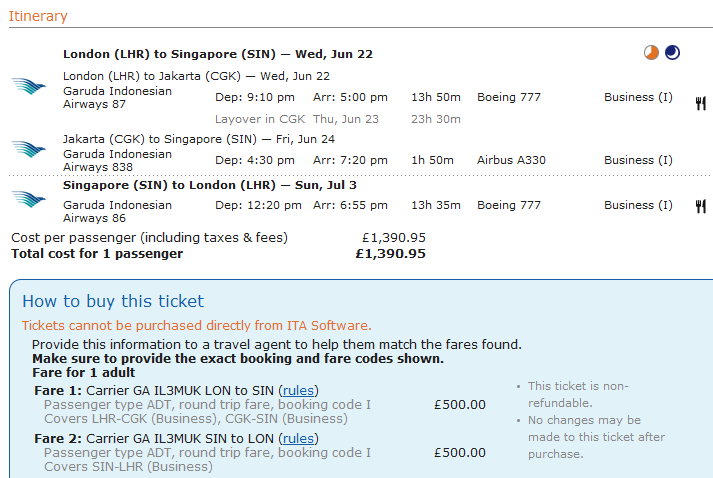The height and width of the screenshot is (478, 713).
Task: Click the blue overnight moon icon
Action: [x=673, y=53]
